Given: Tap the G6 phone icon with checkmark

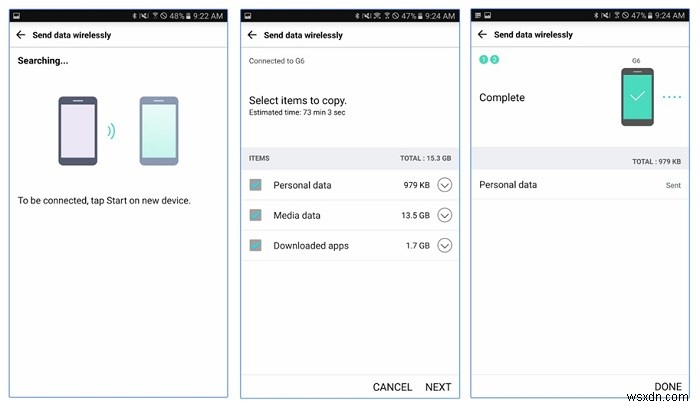Looking at the screenshot, I should click(x=636, y=97).
